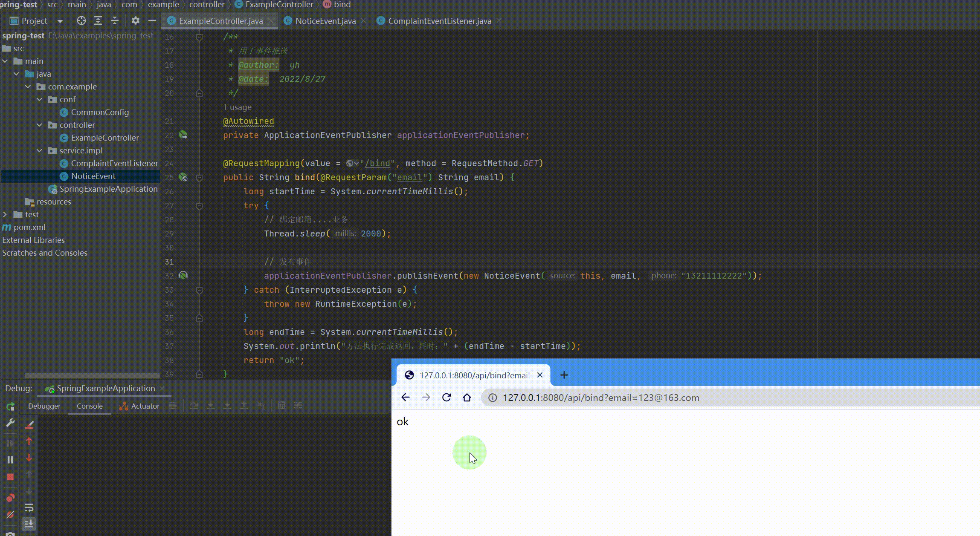Image resolution: width=980 pixels, height=536 pixels.
Task: Clear the console with eraser icon
Action: point(29,424)
